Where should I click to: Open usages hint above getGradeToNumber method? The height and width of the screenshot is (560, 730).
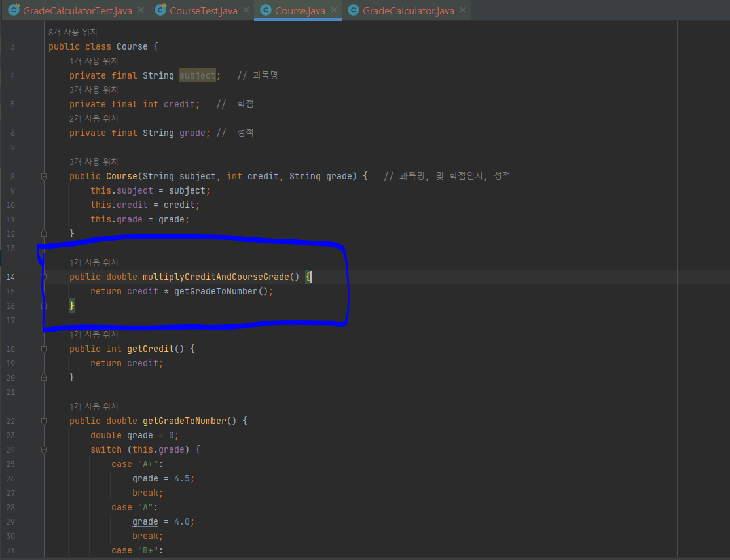[94, 406]
